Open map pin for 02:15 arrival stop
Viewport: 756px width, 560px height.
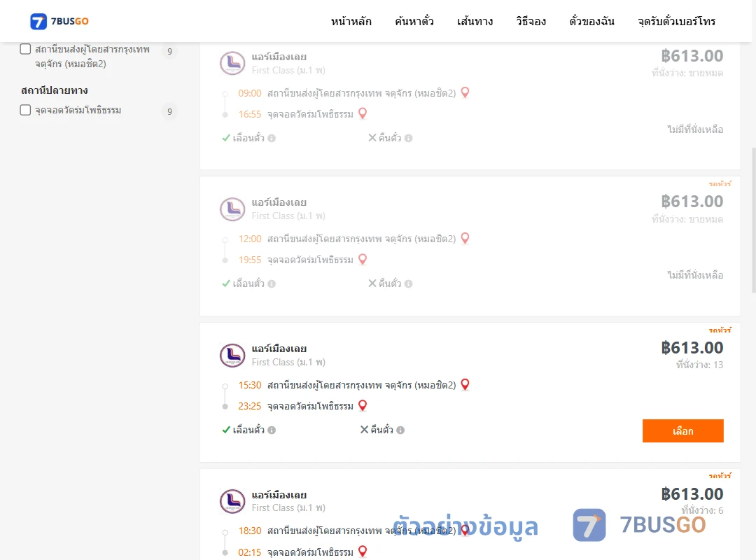pyautogui.click(x=363, y=552)
